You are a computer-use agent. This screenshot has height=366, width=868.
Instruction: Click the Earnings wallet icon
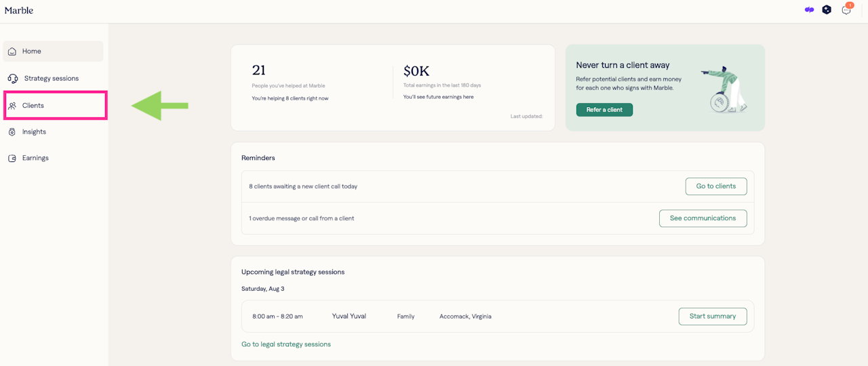pos(12,159)
